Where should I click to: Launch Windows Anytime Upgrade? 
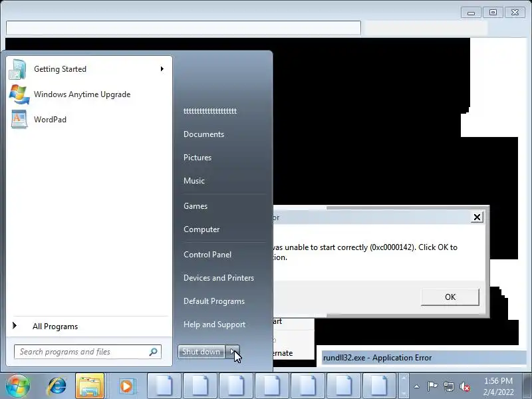point(89,94)
